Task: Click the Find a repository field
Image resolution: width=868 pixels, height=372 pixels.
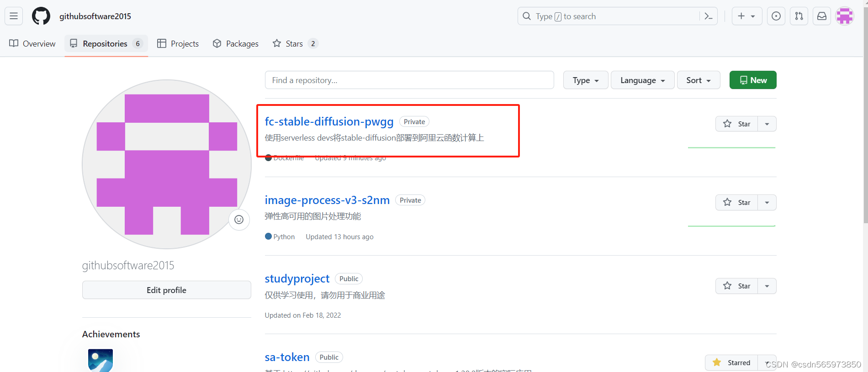Action: tap(409, 80)
